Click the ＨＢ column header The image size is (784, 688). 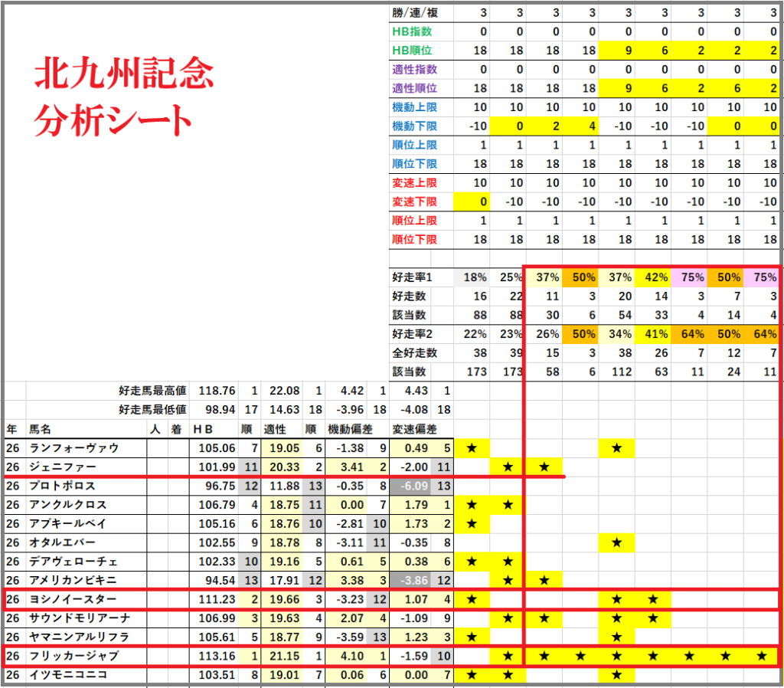pyautogui.click(x=202, y=429)
